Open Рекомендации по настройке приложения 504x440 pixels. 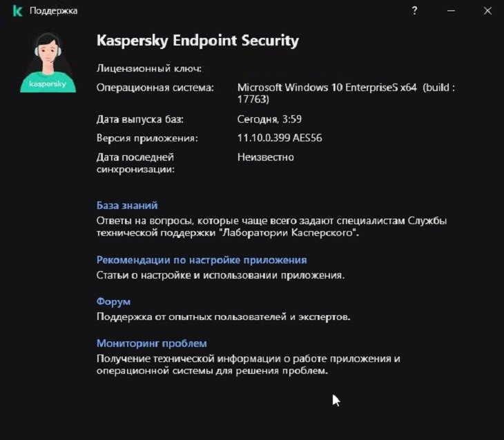201,260
